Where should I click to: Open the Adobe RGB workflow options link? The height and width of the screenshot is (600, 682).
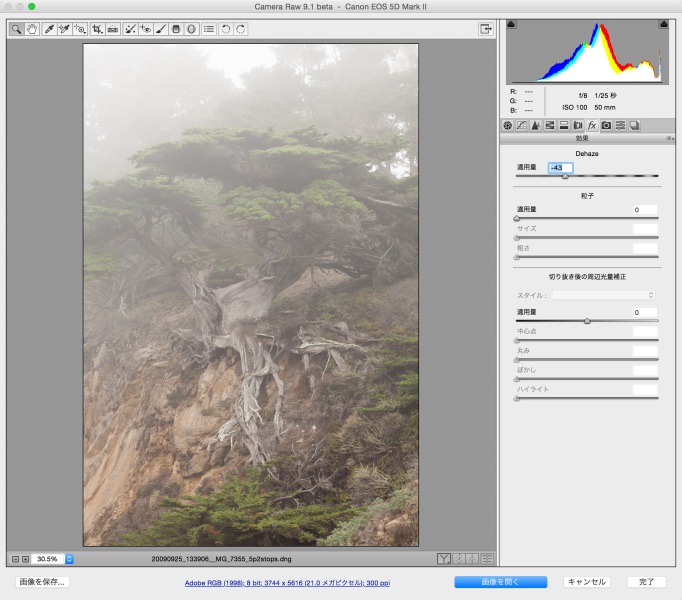point(287,583)
